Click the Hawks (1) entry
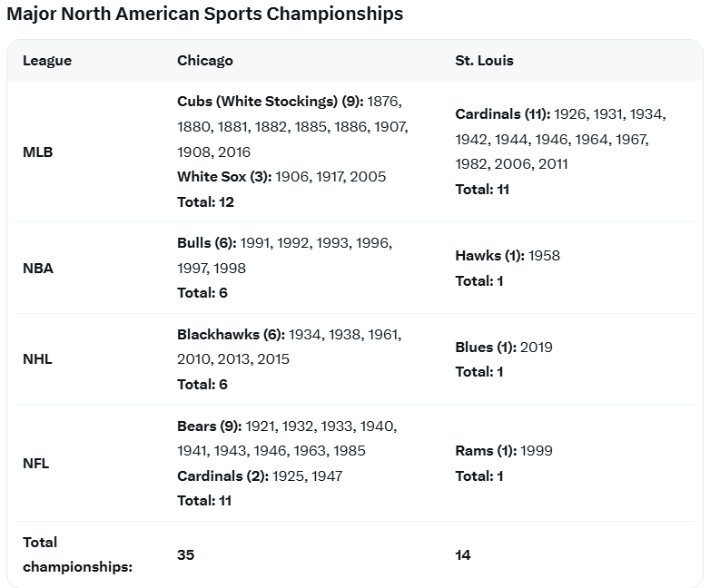 tap(489, 256)
